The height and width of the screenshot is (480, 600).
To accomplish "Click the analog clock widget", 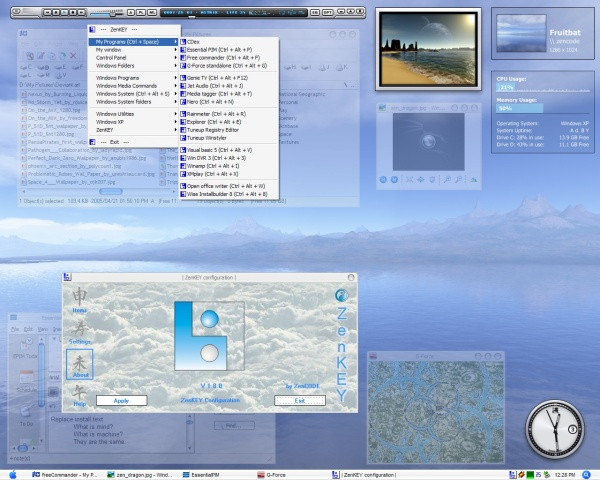I will point(554,429).
